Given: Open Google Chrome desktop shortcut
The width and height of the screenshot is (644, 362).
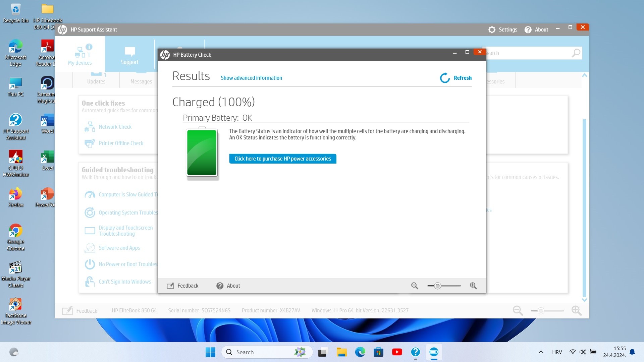Looking at the screenshot, I should [x=15, y=237].
